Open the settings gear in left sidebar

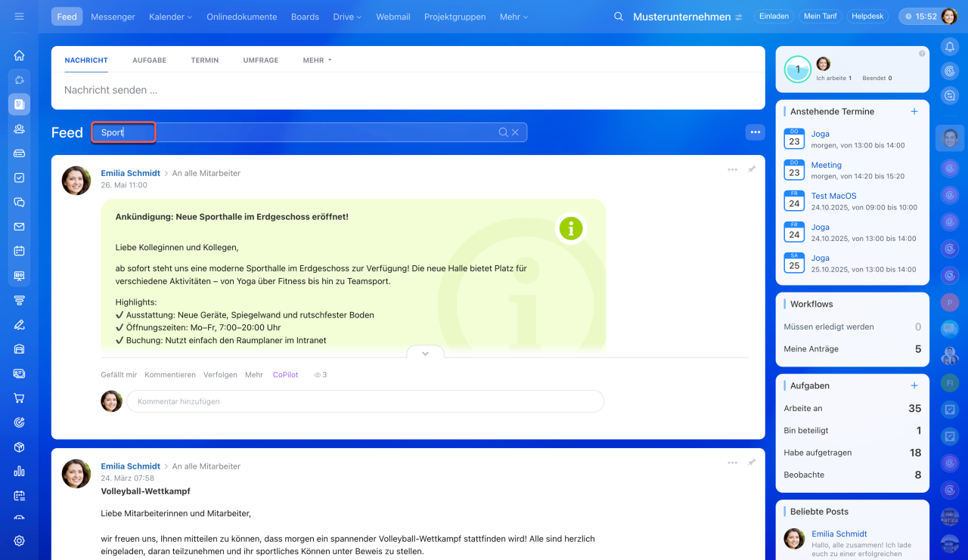(19, 541)
